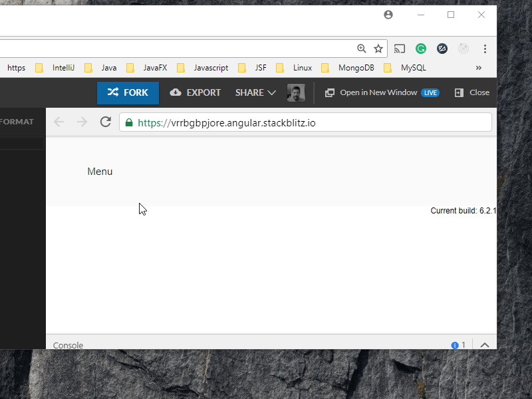Click the console info message count
Image resolution: width=532 pixels, height=399 pixels.
[458, 345]
